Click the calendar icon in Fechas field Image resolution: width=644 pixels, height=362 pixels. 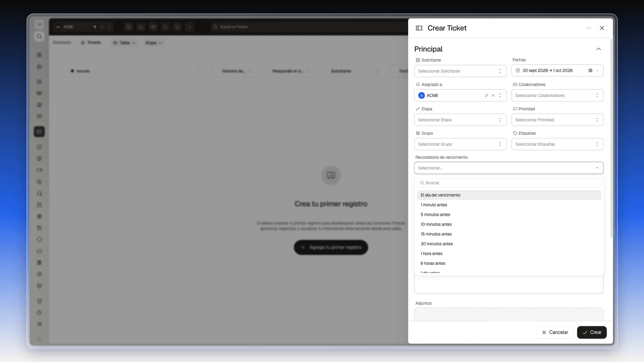(x=518, y=70)
